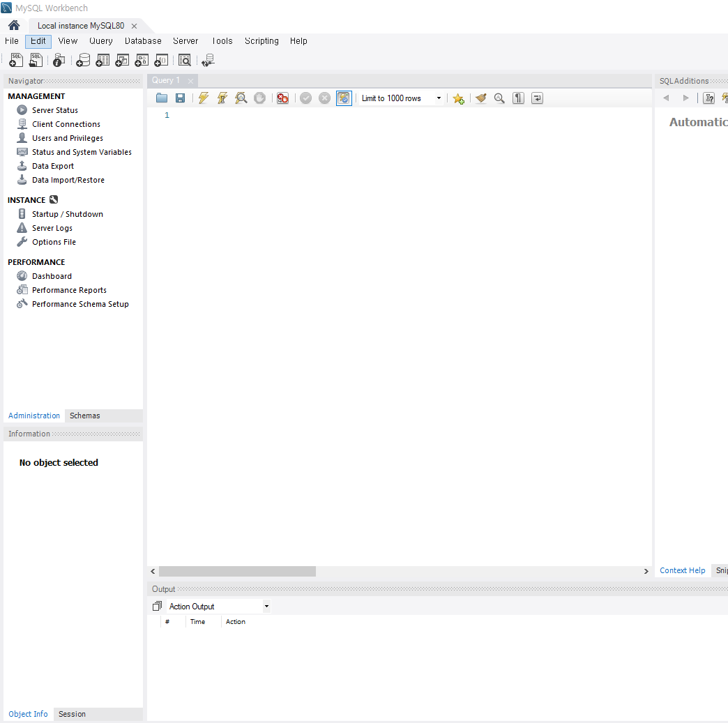Select Local instance MySQL80 tab
The height and width of the screenshot is (723, 728).
[81, 26]
